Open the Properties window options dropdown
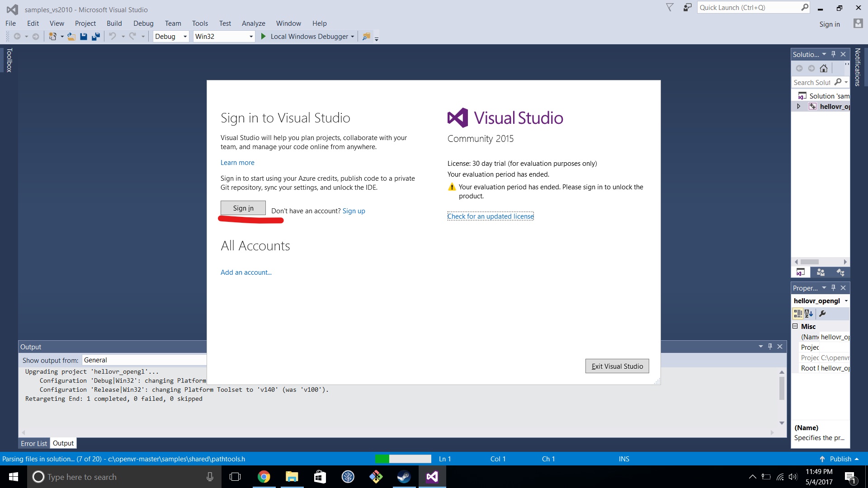Screen dimensions: 868x488 [824, 288]
